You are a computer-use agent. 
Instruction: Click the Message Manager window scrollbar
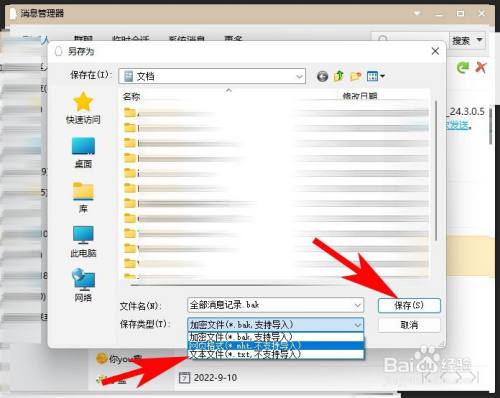coord(490,126)
